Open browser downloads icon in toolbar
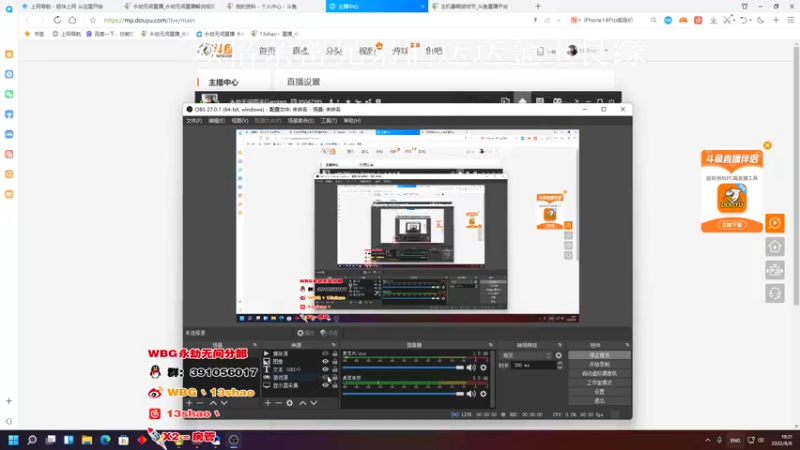 (x=713, y=20)
